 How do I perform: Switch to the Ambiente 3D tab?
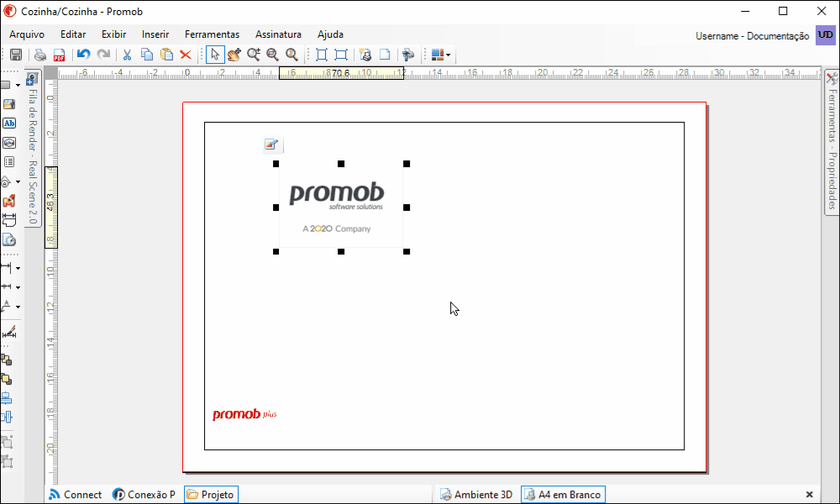[476, 495]
